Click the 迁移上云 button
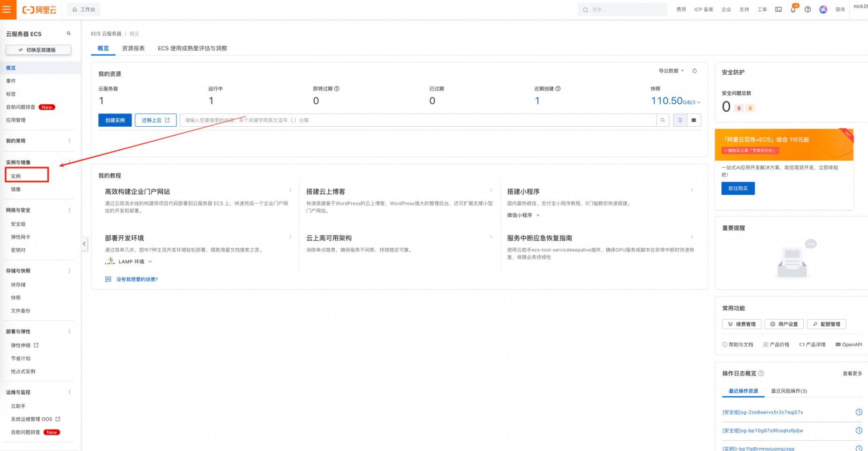Viewport: 868px width, 451px height. click(x=156, y=120)
